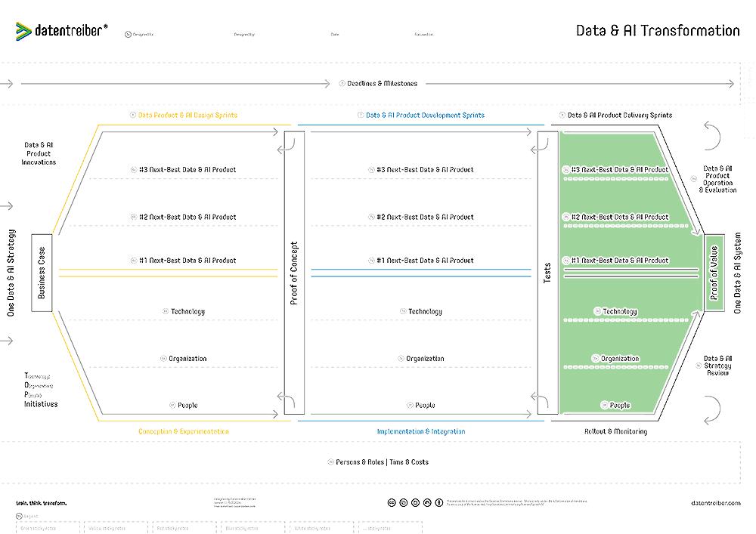Click the 'One Data & AI System' vertical text
The width and height of the screenshot is (756, 534).
(x=738, y=273)
